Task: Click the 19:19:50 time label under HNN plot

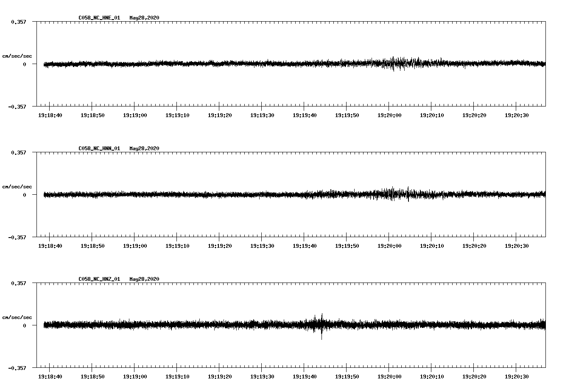Action: (x=347, y=246)
